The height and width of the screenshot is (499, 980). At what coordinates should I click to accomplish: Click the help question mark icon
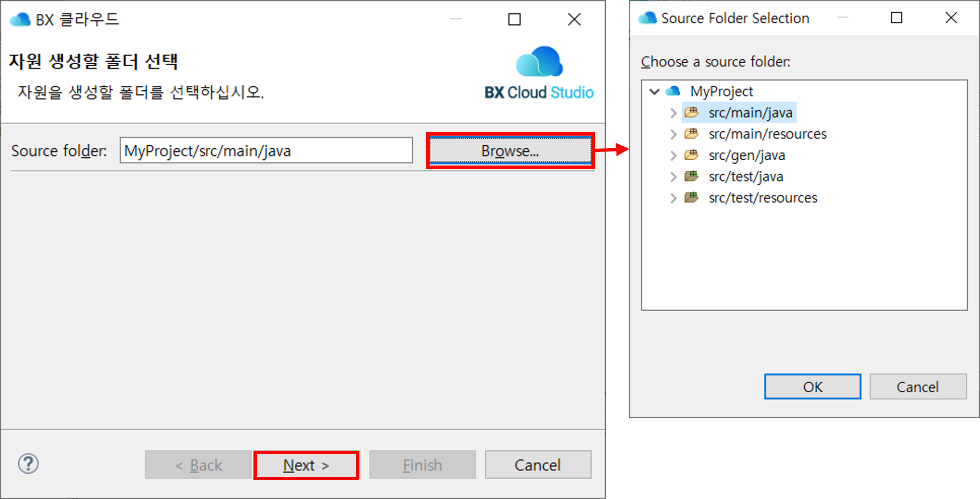(x=28, y=464)
